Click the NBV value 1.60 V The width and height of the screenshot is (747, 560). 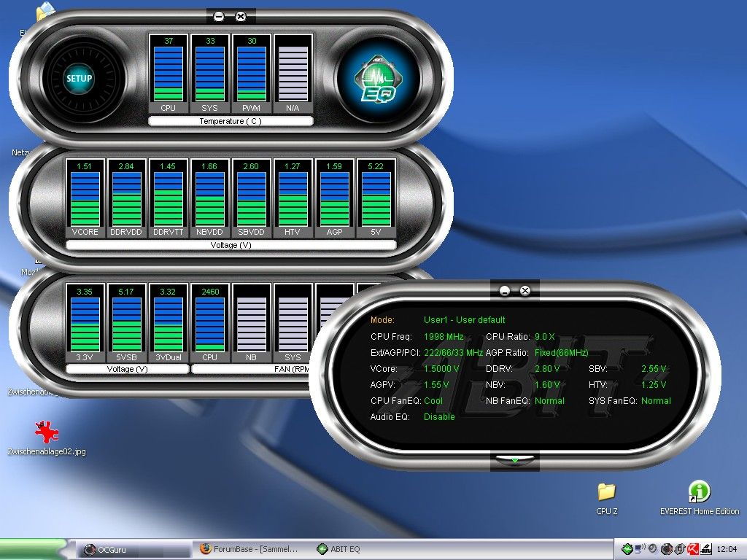(547, 385)
